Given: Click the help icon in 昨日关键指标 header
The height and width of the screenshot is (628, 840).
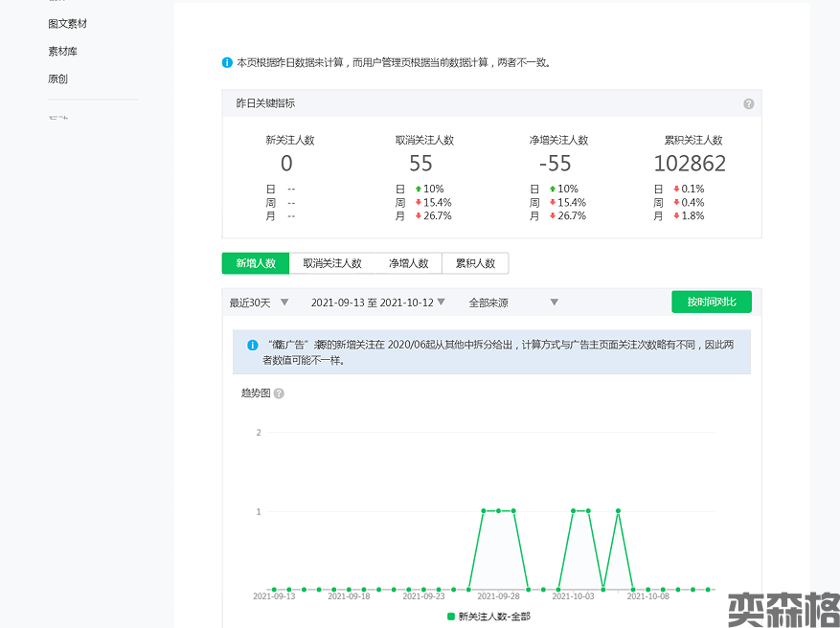Looking at the screenshot, I should coord(748,103).
